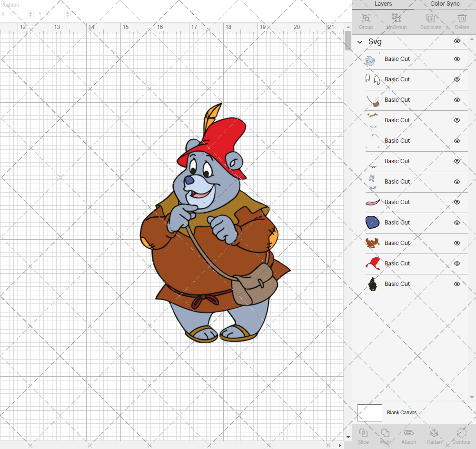Click Basic Cut label beside red hat
476x449 pixels.
[x=397, y=264]
